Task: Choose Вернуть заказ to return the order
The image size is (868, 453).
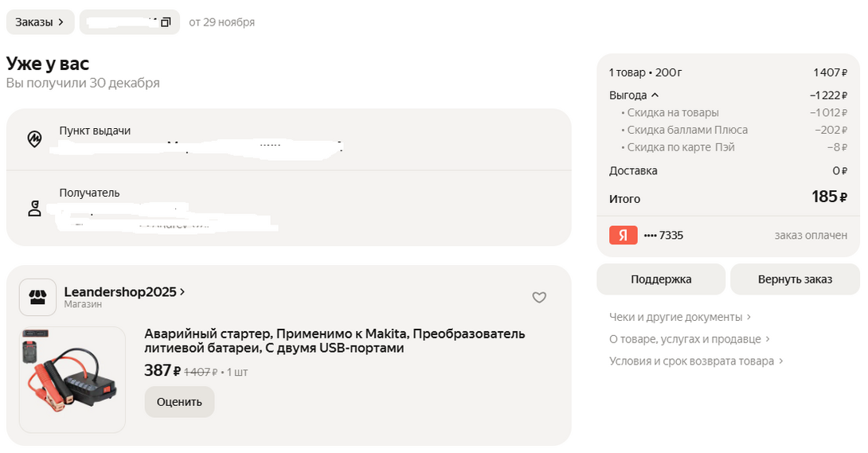Action: tap(795, 279)
